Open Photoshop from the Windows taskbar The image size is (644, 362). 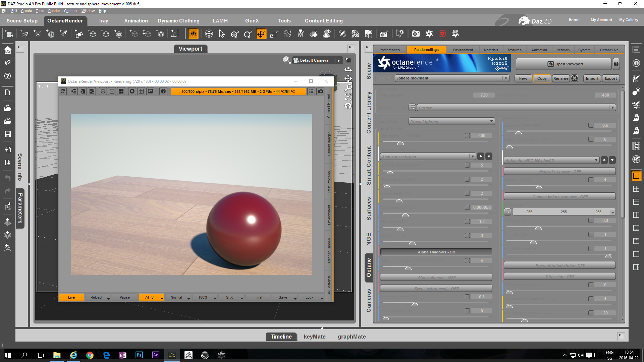(x=139, y=355)
